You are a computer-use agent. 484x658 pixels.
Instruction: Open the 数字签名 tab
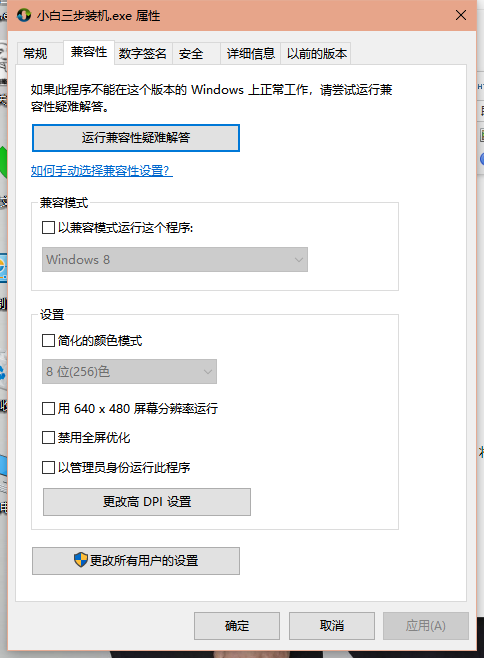point(143,53)
